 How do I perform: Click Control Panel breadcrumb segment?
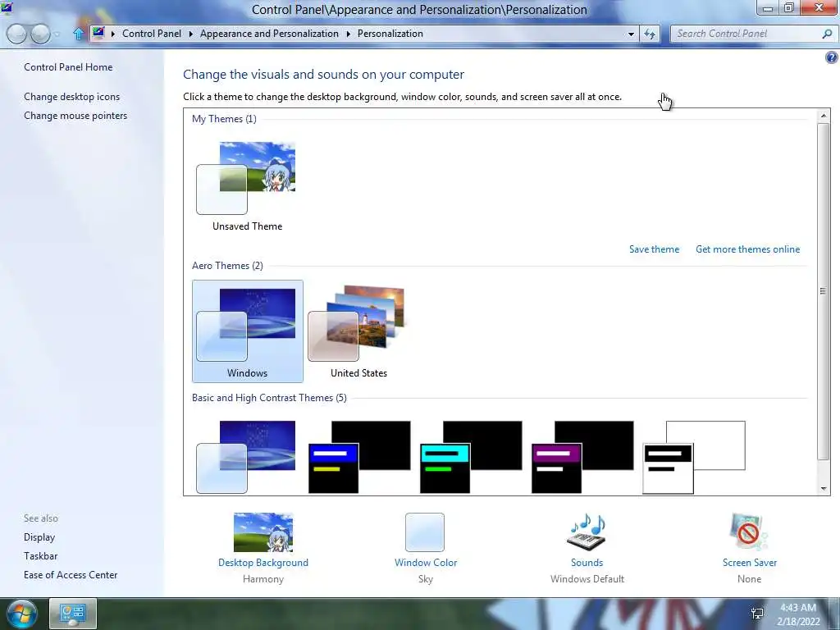click(x=152, y=33)
